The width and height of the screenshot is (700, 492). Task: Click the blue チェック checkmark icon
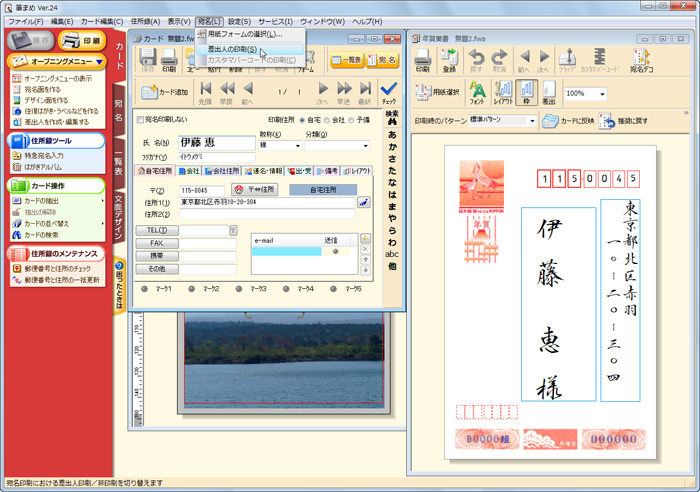(389, 90)
